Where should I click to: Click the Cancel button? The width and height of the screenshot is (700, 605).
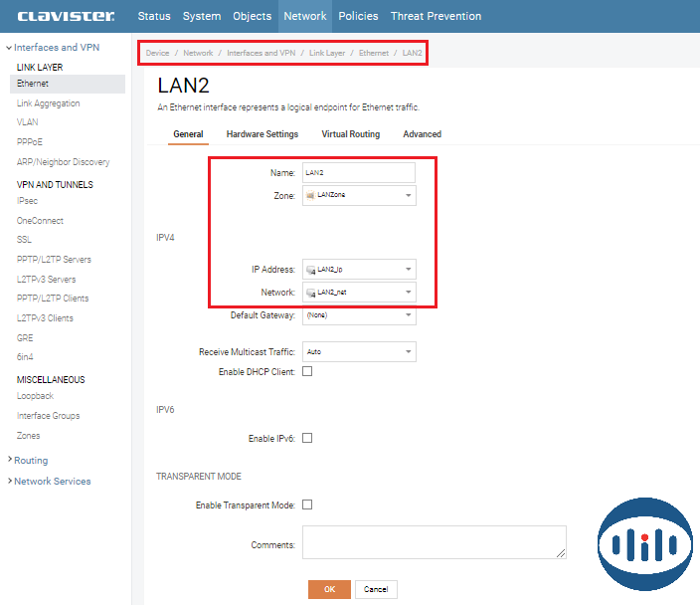(x=376, y=589)
